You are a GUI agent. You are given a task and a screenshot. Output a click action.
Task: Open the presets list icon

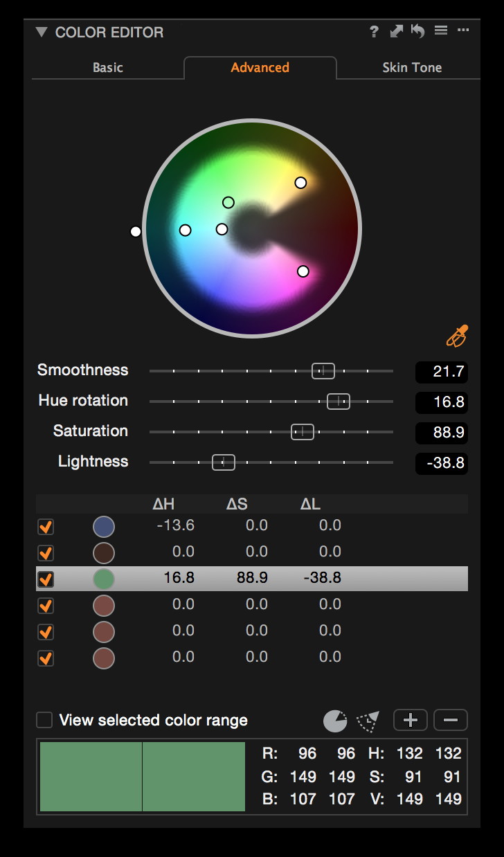[440, 31]
